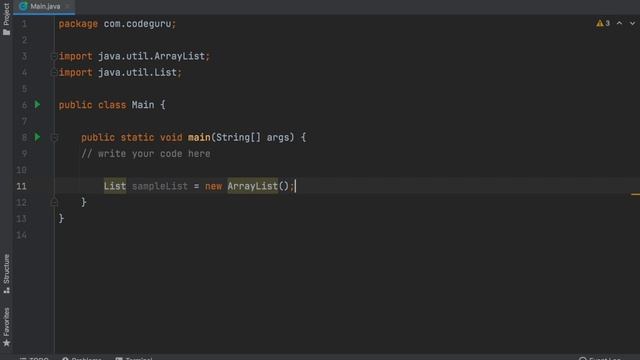Click 'com.codeguru' package name
Image resolution: width=640 pixels, height=360 pixels.
[138, 24]
